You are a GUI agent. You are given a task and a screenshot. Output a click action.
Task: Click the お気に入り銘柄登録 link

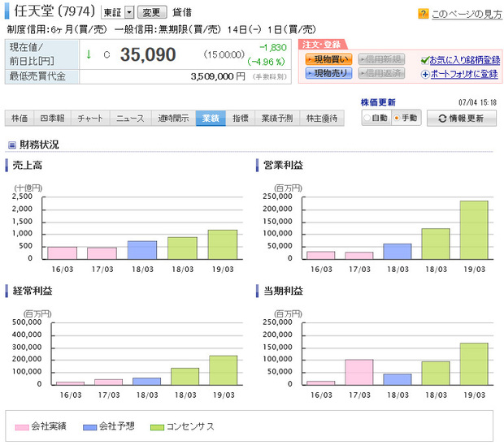click(x=465, y=60)
